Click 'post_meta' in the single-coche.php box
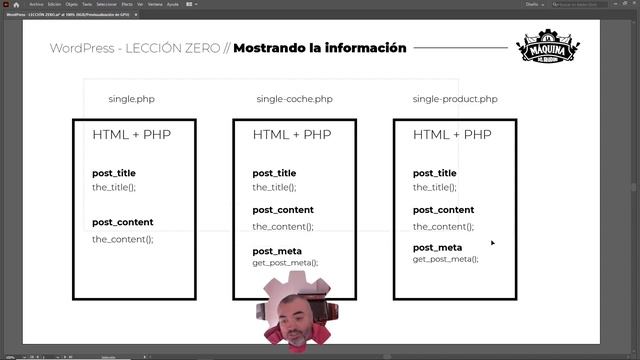 coord(277,251)
